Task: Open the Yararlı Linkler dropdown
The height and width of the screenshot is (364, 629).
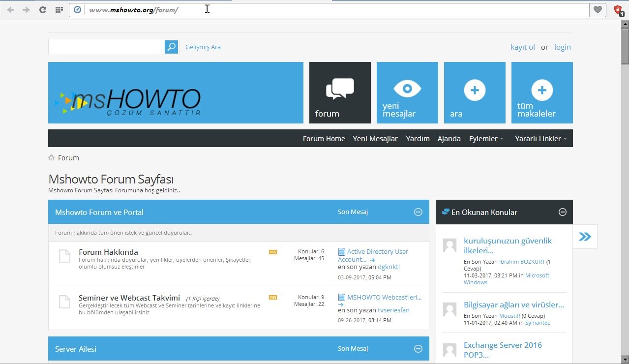Action: click(541, 139)
